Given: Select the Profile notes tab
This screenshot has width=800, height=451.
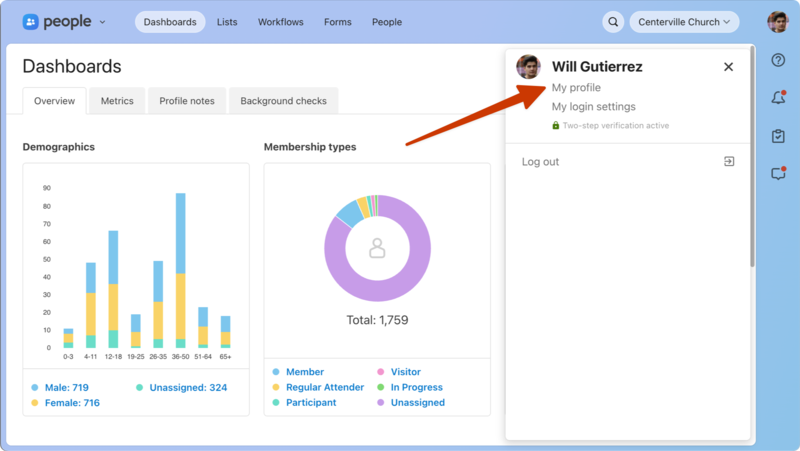Looking at the screenshot, I should (187, 101).
